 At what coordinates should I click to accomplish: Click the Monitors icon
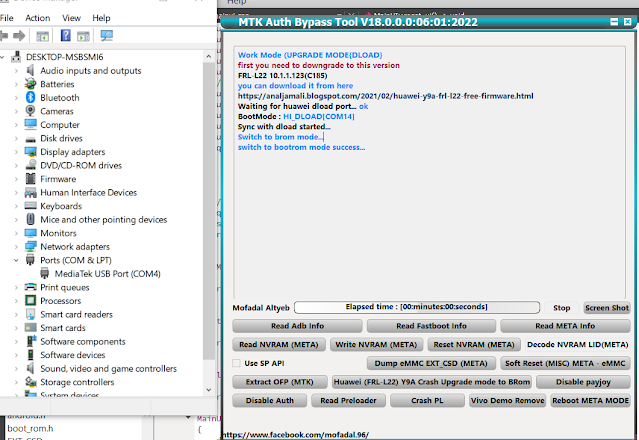pyautogui.click(x=31, y=233)
